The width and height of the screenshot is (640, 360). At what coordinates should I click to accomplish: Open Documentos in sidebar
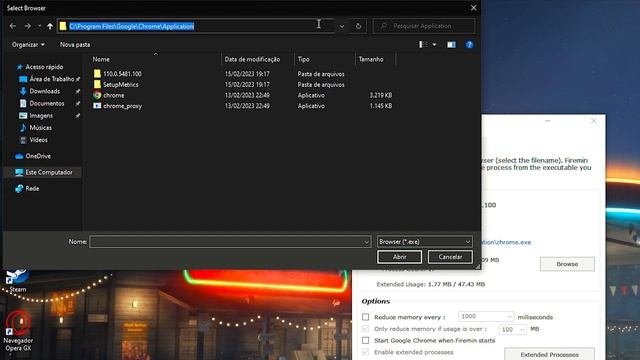click(47, 103)
